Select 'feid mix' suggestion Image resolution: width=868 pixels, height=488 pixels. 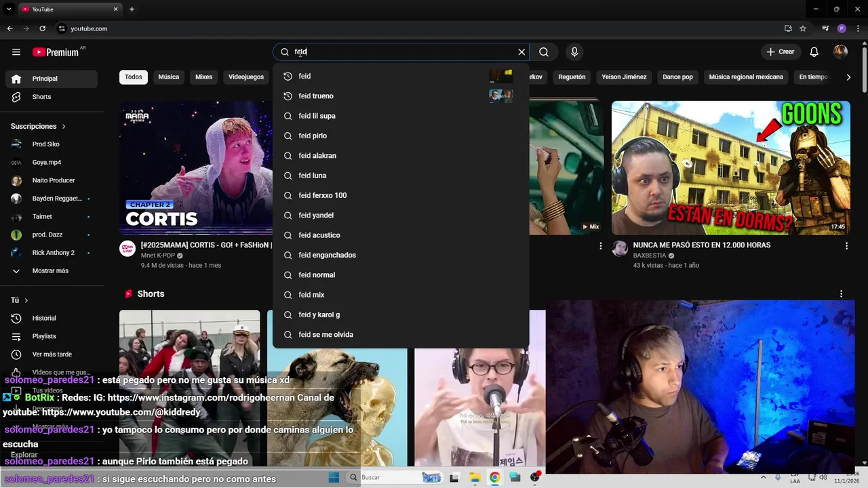coord(400,295)
